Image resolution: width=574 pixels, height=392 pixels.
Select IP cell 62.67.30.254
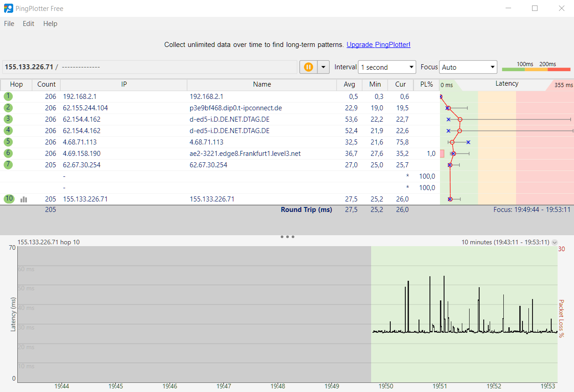coord(82,165)
